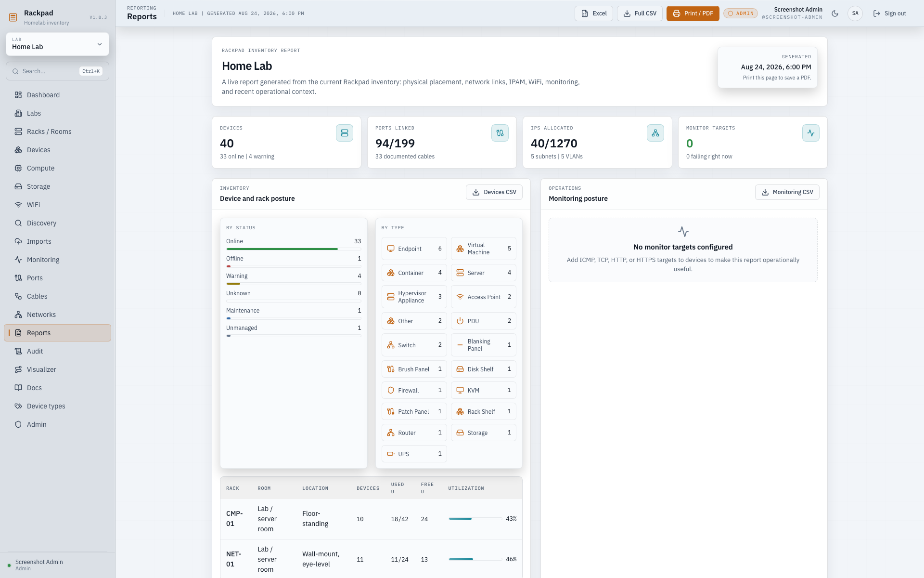Click the ADMIN role badge

pos(741,13)
